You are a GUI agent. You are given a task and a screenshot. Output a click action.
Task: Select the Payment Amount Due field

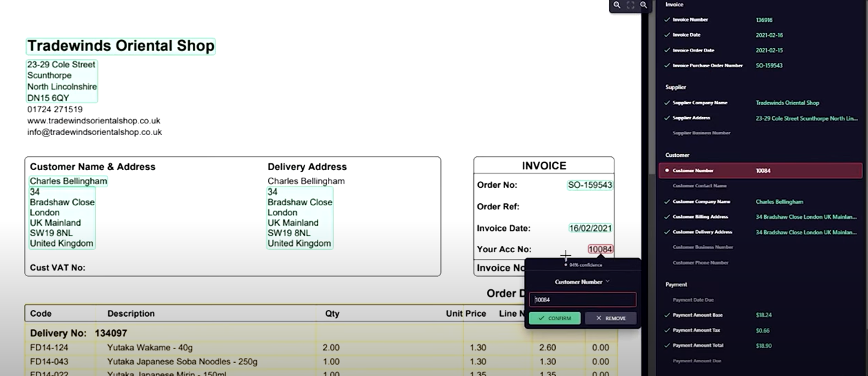(x=761, y=361)
